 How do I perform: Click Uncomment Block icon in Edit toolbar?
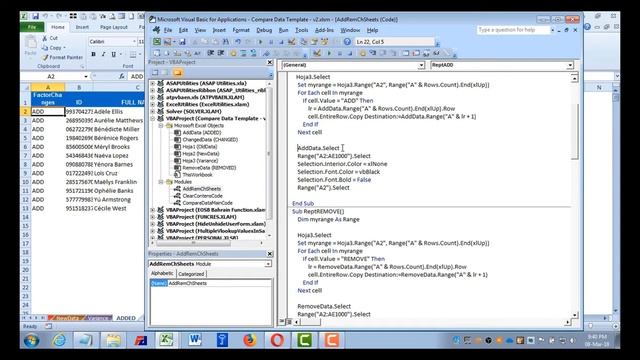tap(253, 53)
